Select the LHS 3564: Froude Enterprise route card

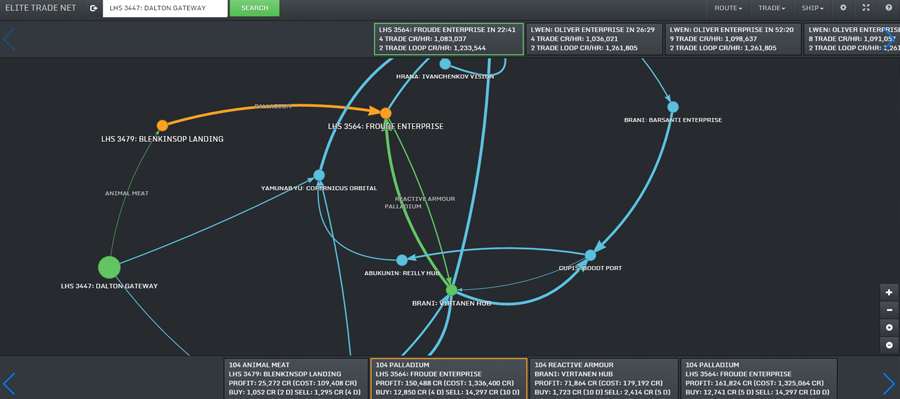coord(449,39)
